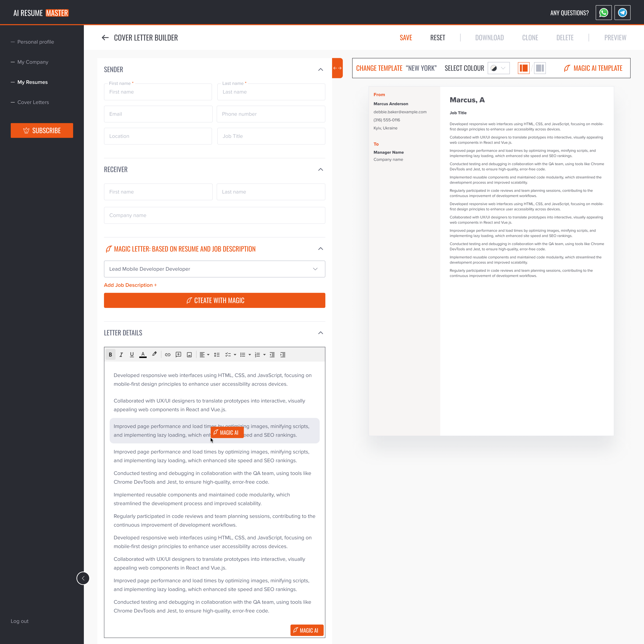Click the Download action
The height and width of the screenshot is (644, 644).
[489, 38]
